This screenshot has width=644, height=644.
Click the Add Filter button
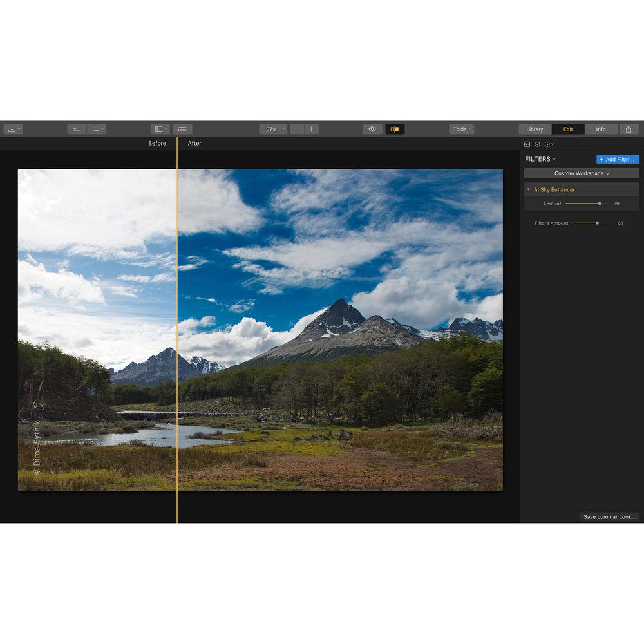pyautogui.click(x=617, y=159)
